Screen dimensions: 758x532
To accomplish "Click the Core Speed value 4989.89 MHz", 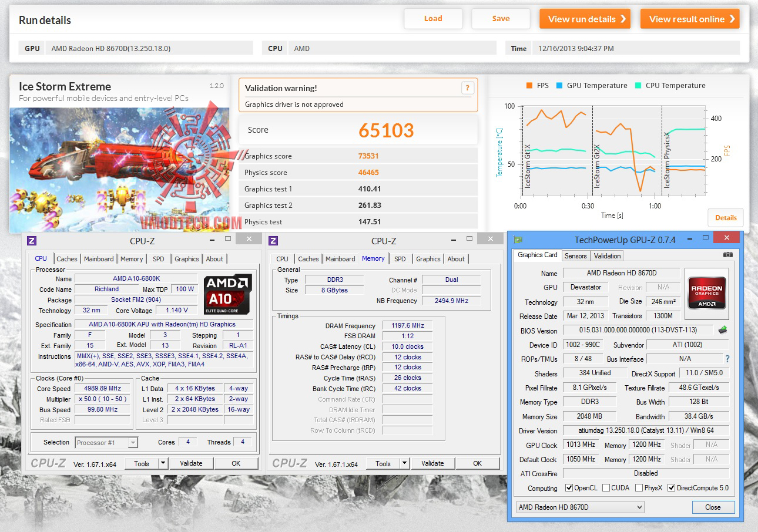I will (x=103, y=389).
